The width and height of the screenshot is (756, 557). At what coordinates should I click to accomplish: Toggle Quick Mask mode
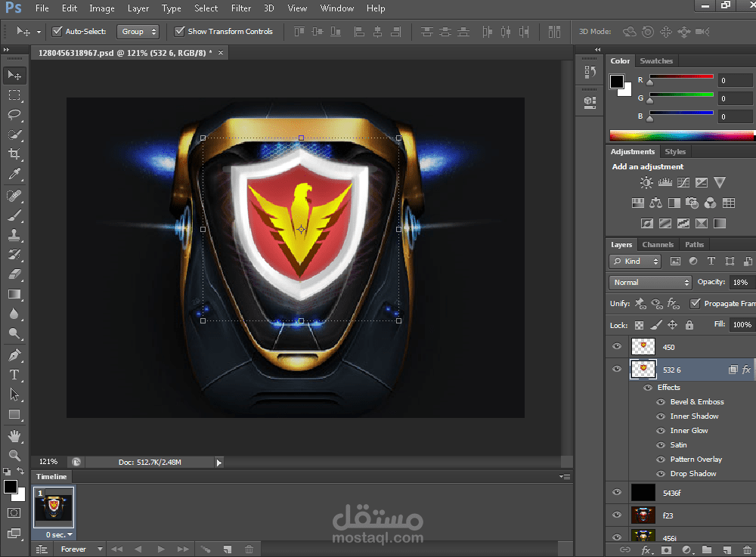click(x=14, y=513)
